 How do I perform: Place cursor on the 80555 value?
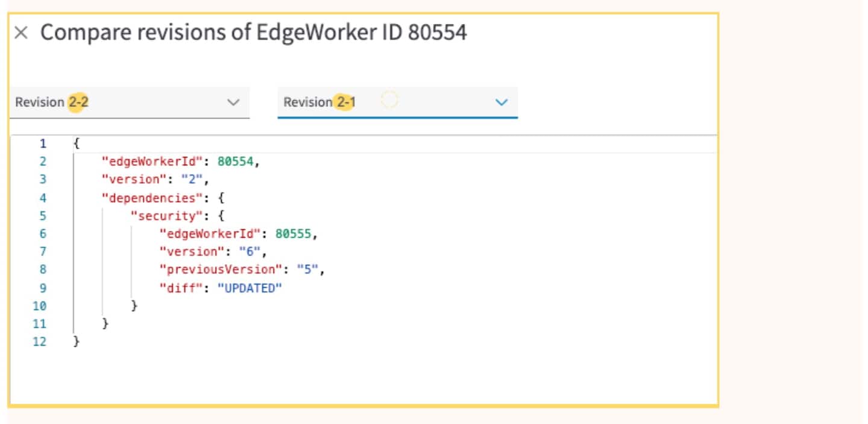294,234
